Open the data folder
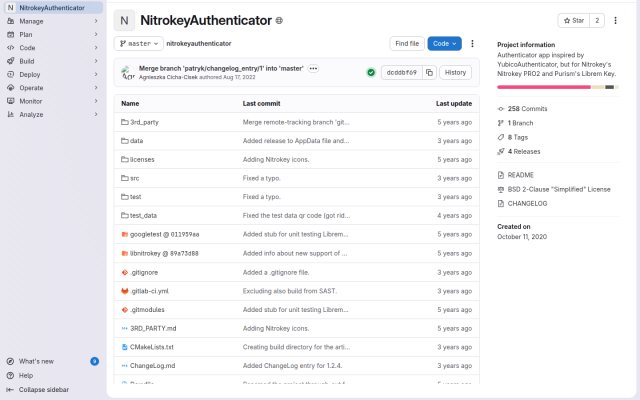 (x=136, y=141)
